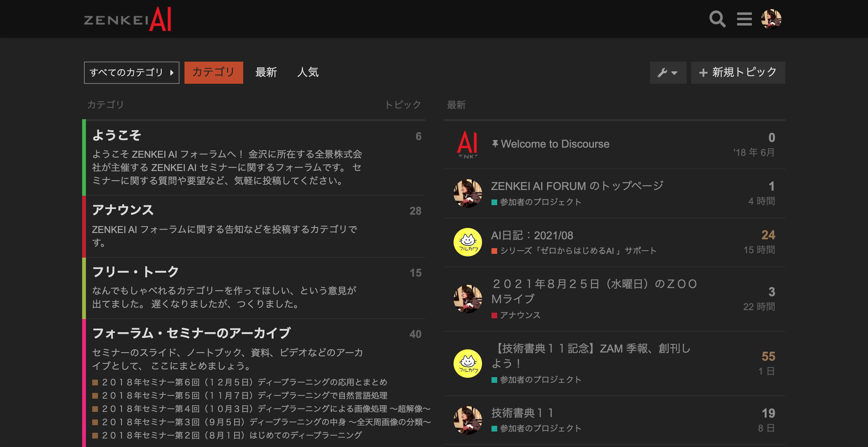Click 参加者のプロジェクト badge under 技術書典11

(x=536, y=428)
